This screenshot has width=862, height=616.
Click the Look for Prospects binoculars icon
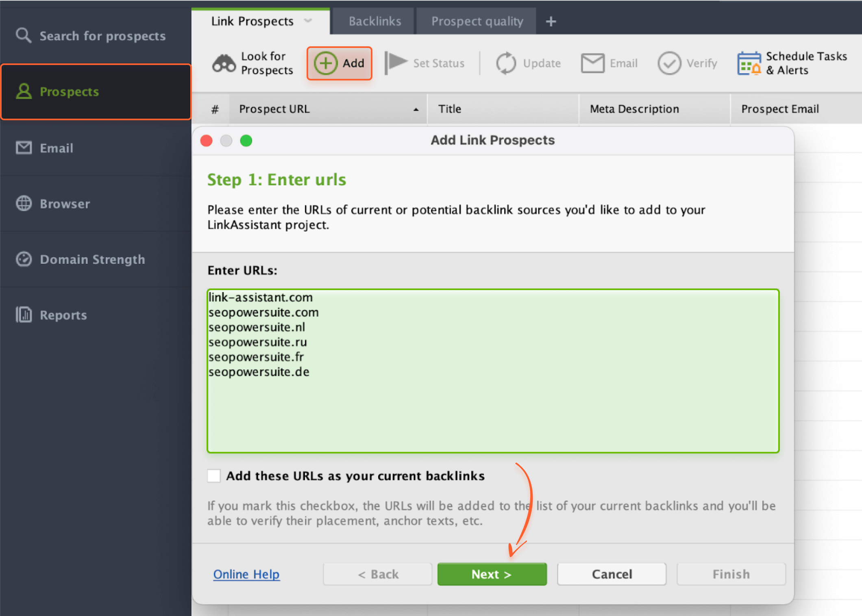pyautogui.click(x=224, y=63)
